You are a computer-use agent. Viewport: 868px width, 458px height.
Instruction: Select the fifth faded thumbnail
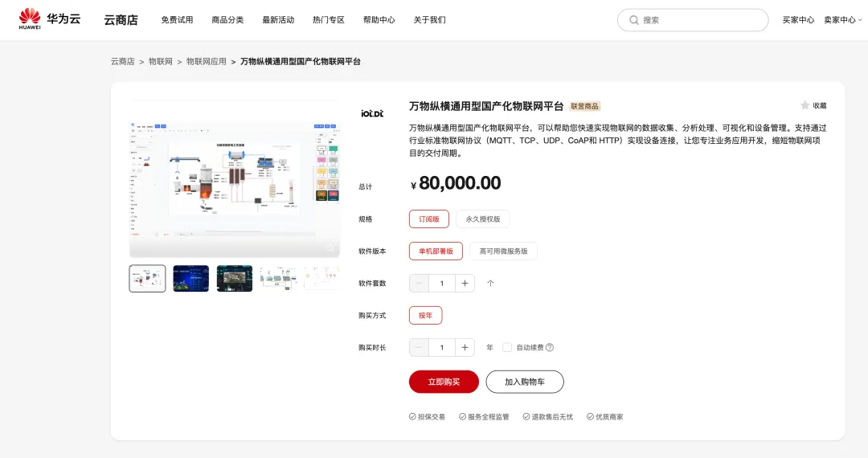pos(321,278)
